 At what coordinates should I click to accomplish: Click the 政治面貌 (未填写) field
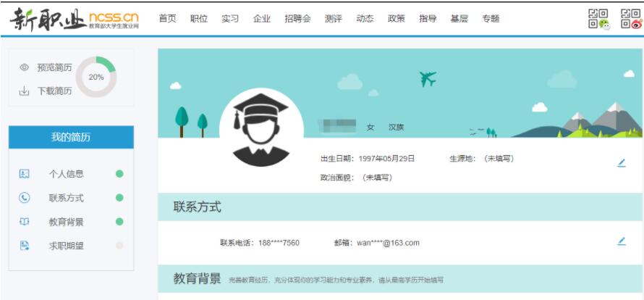click(356, 178)
